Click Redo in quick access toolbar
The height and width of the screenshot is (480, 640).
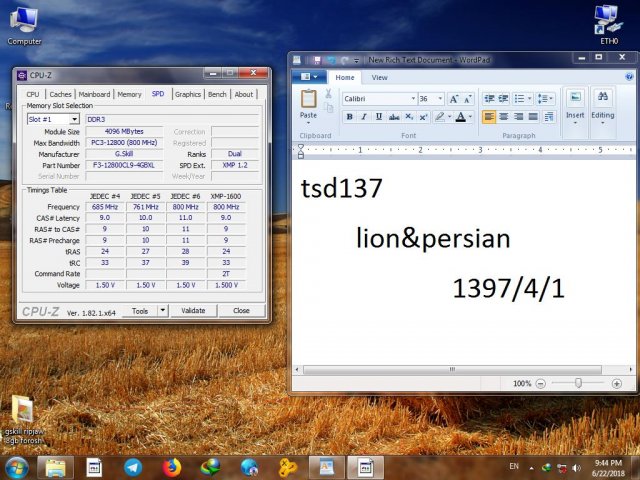tap(345, 60)
